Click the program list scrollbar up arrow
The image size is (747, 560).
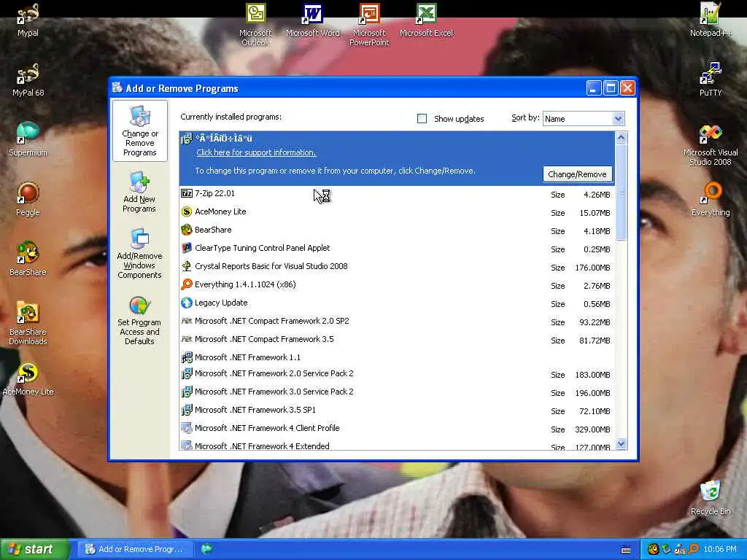[x=621, y=138]
